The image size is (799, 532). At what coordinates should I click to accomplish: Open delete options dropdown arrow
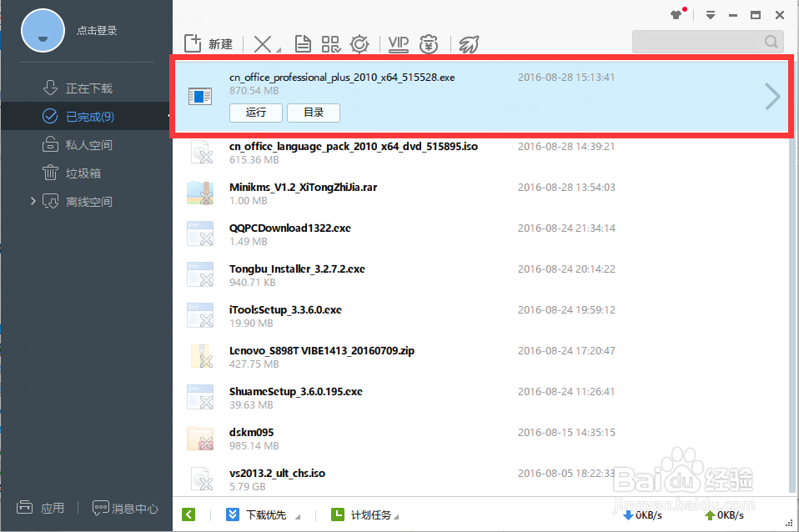click(279, 49)
